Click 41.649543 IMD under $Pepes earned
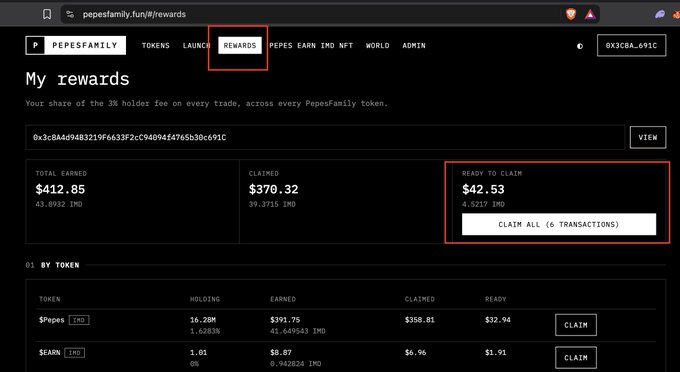 [298, 331]
